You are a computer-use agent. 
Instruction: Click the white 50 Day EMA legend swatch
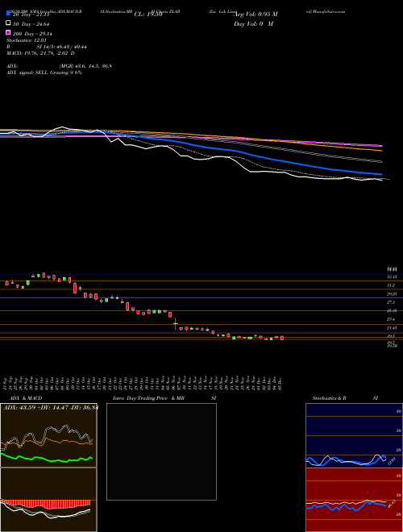tap(8, 23)
